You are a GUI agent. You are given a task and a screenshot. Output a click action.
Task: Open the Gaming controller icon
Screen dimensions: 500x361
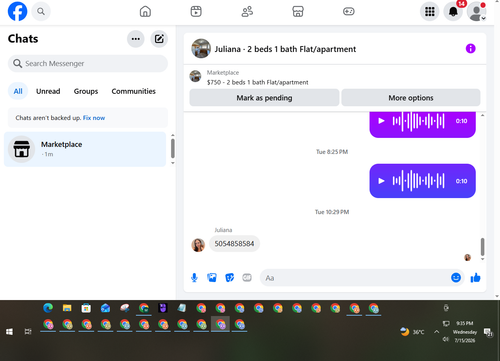[x=349, y=12]
